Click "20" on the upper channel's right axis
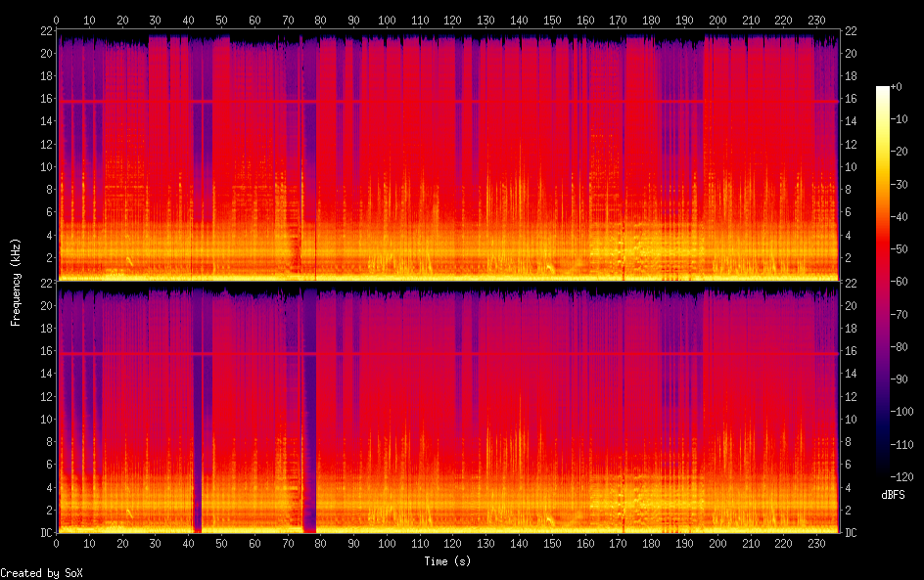The image size is (924, 580). [851, 53]
